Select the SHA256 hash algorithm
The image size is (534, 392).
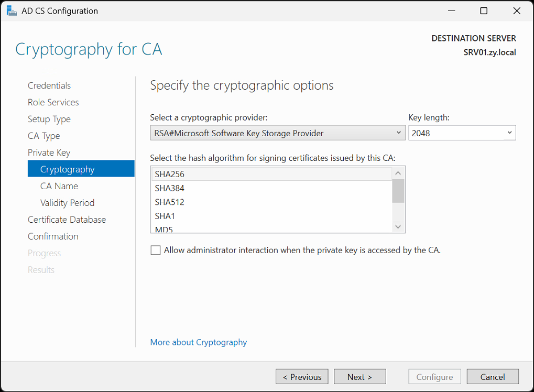coord(271,174)
